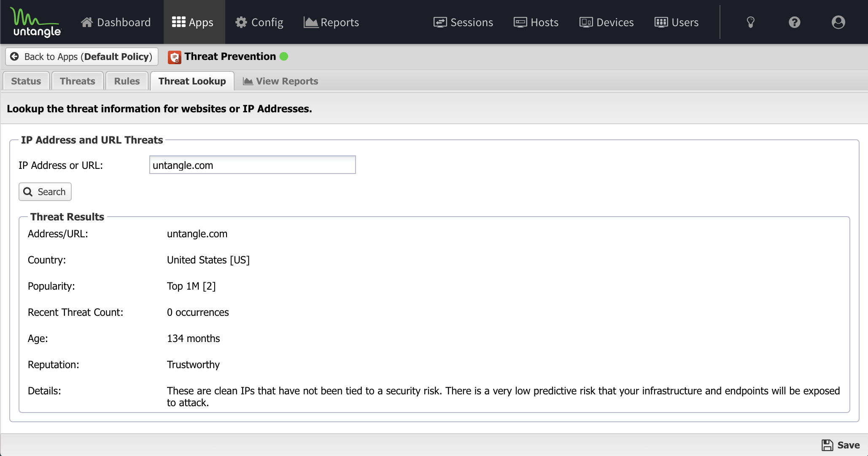Open the Users list
This screenshot has height=456, width=868.
point(677,22)
